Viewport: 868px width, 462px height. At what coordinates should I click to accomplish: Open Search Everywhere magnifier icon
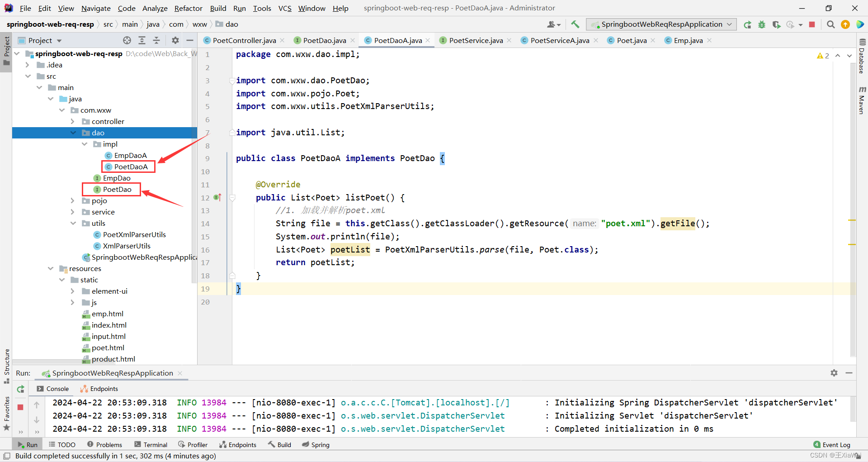(x=830, y=24)
